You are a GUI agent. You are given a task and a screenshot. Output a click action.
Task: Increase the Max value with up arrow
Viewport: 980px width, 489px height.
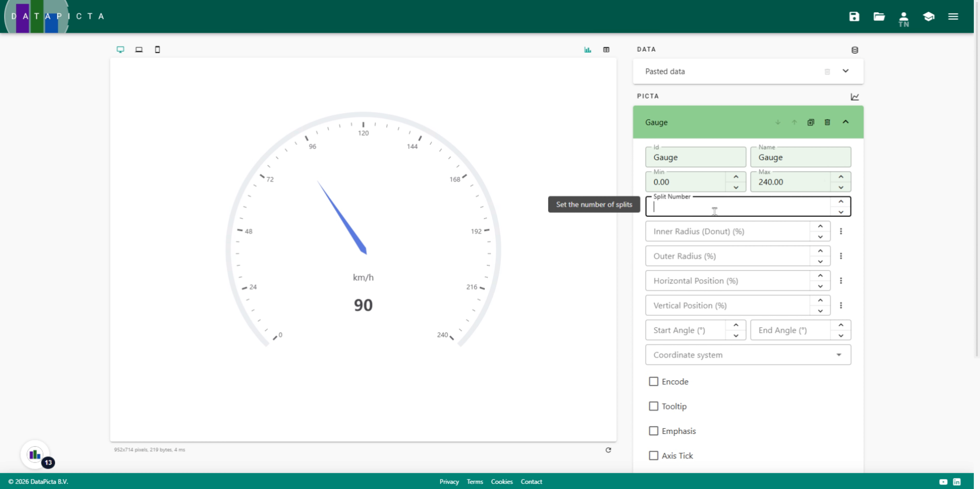tap(841, 177)
